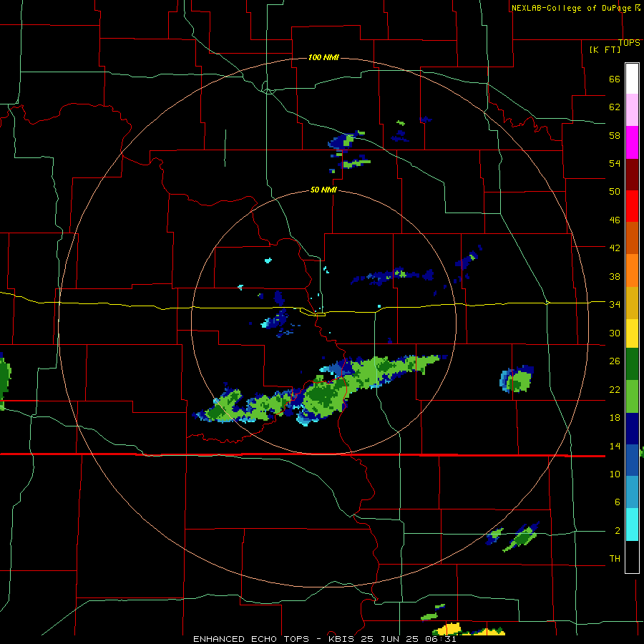Viewport: 644px width, 644px height.
Task: Click the white swatch at 66 kft
Action: [x=632, y=79]
